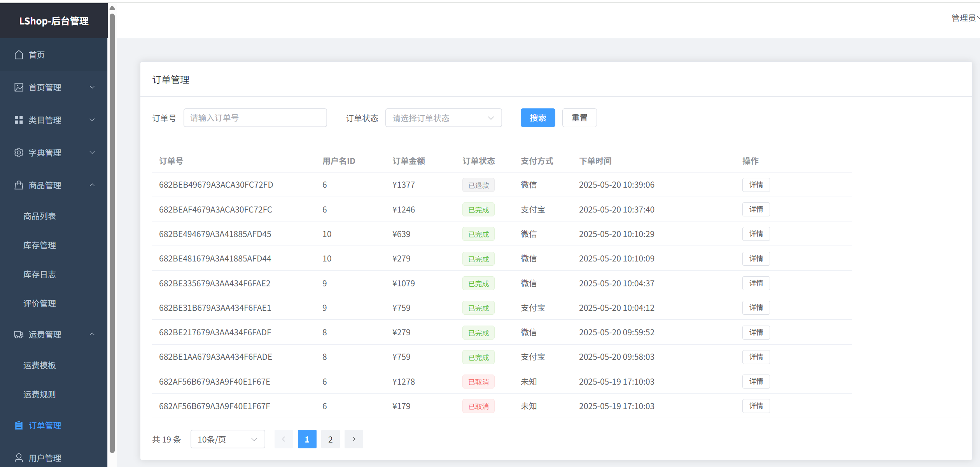Click the grid icon for 类目管理
The width and height of the screenshot is (980, 467).
click(19, 120)
